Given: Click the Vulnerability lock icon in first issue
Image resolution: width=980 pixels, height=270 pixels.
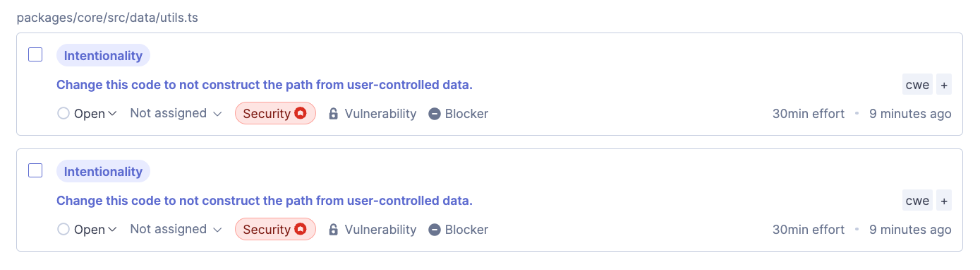Looking at the screenshot, I should coord(334,113).
